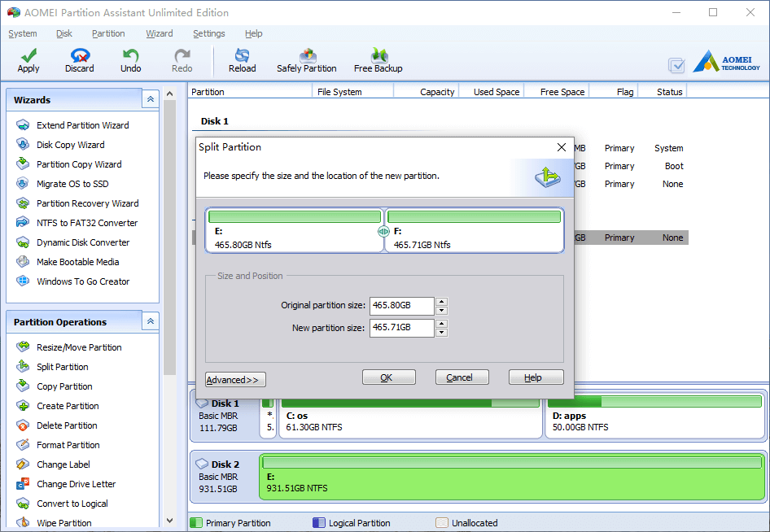Expand the Advanced options in Split Partition

(236, 380)
